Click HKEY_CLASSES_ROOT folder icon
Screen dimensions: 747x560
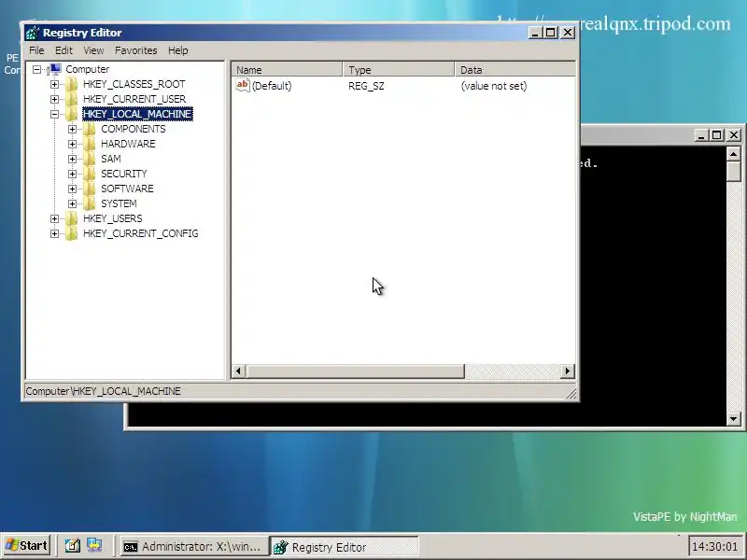72,84
